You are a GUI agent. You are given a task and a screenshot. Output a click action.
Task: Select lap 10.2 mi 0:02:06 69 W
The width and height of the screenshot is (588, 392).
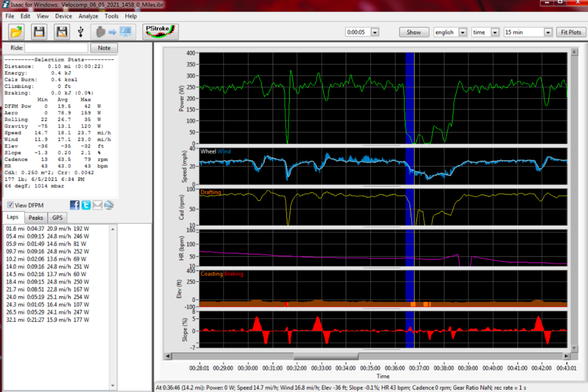click(x=46, y=259)
